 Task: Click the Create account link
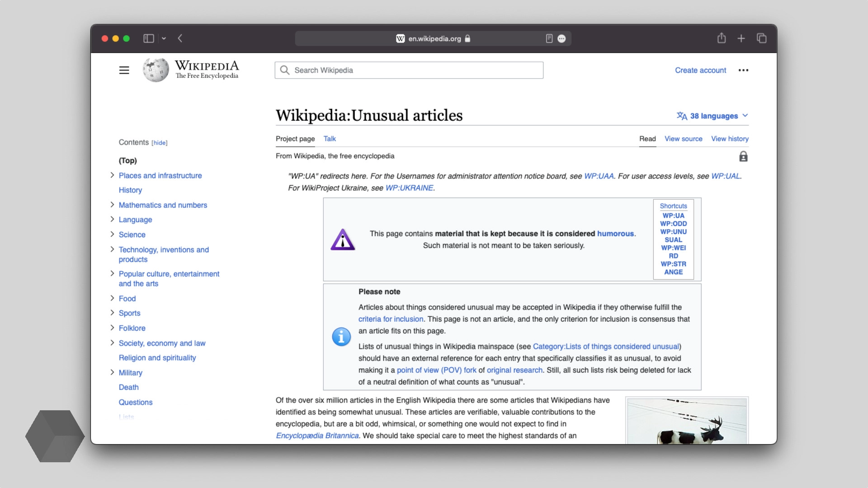click(x=700, y=70)
